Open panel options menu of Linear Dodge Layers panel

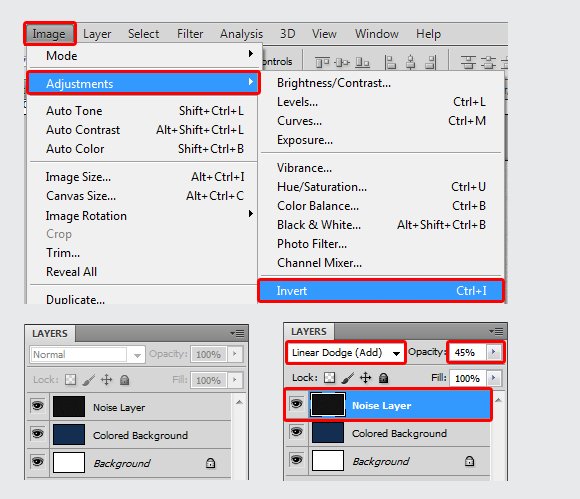click(x=496, y=331)
